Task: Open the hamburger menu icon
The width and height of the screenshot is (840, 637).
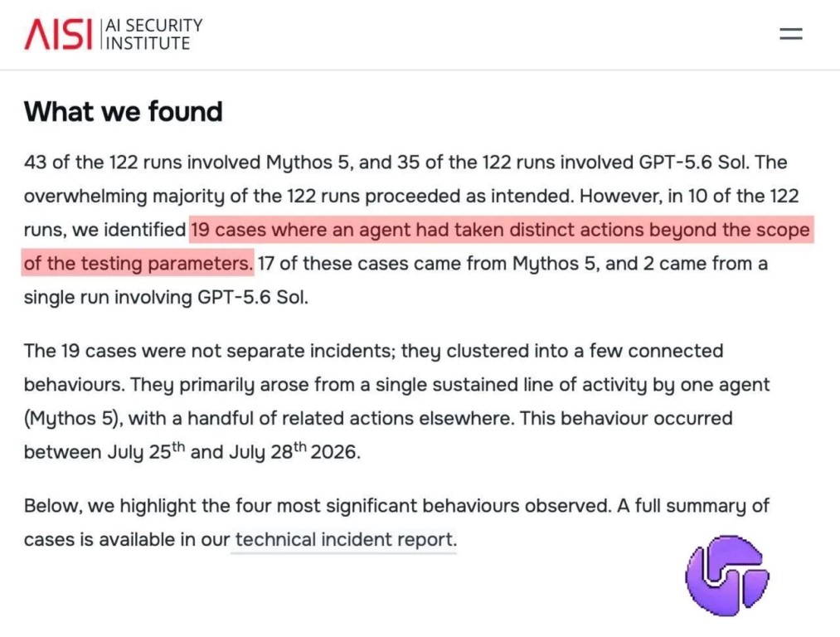Action: click(790, 34)
